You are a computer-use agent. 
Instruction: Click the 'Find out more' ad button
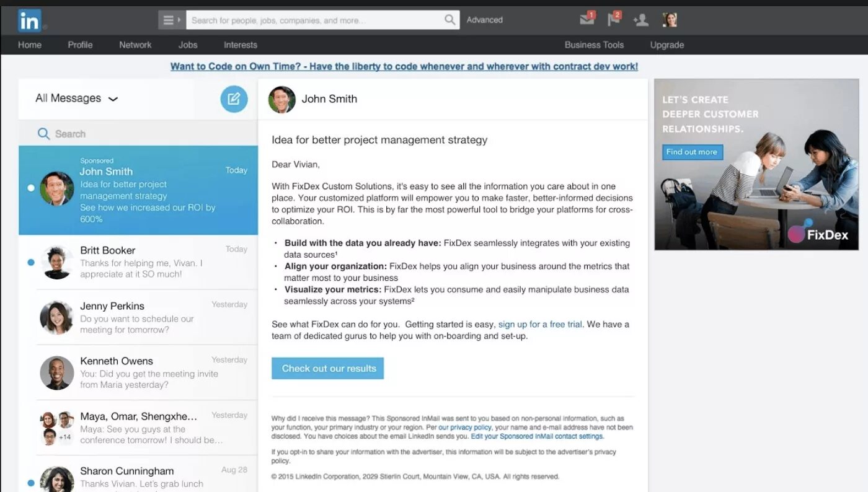pyautogui.click(x=692, y=152)
